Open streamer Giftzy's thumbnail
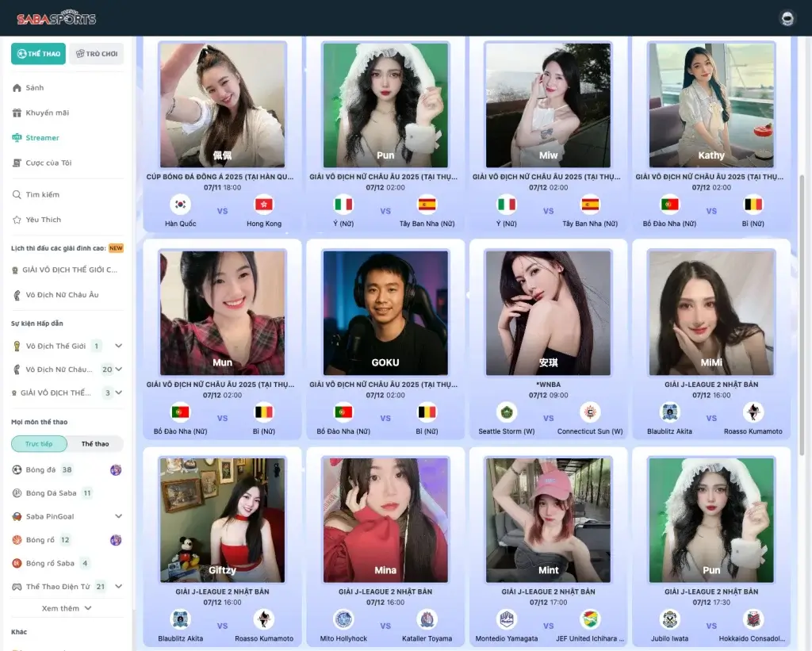 click(222, 520)
